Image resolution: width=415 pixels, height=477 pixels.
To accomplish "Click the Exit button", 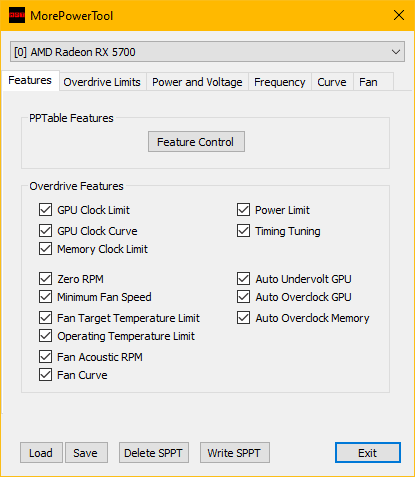I will click(x=368, y=453).
